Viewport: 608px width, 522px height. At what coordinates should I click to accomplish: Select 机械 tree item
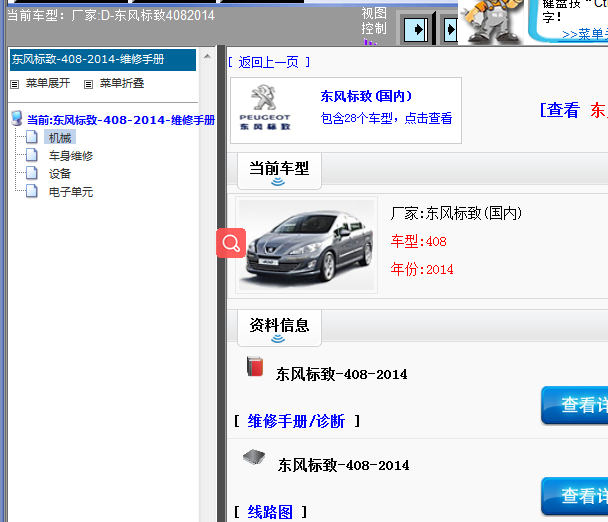click(x=60, y=138)
